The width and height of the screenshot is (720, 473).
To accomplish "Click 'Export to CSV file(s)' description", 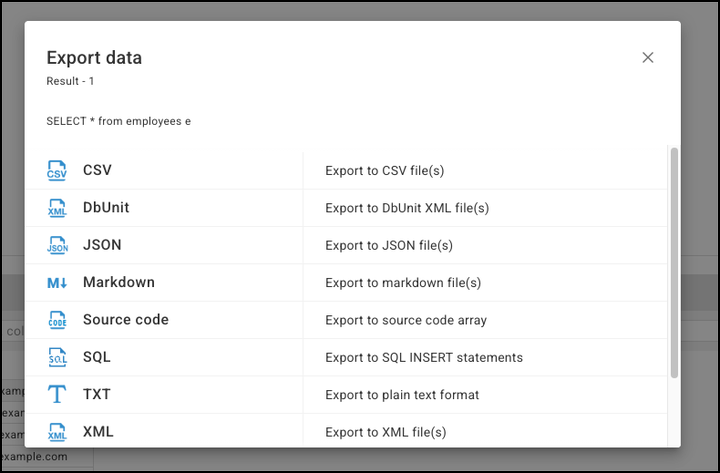I will (x=385, y=171).
